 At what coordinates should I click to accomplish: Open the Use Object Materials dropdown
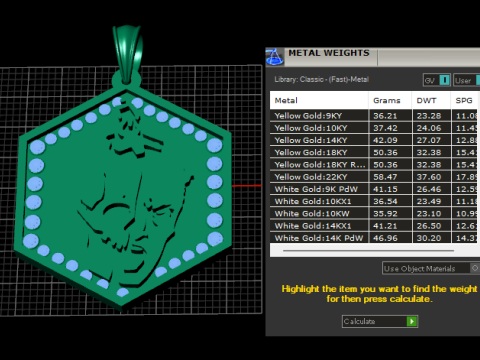coord(431,268)
